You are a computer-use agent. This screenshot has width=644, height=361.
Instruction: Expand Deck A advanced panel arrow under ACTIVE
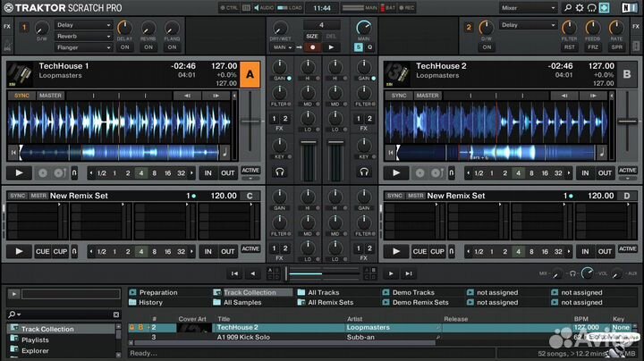tap(250, 179)
